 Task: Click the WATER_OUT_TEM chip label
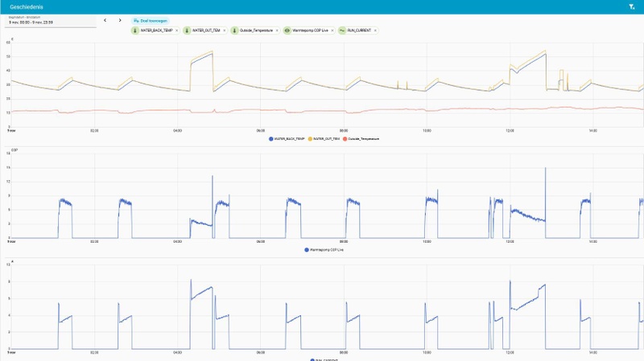tap(206, 31)
